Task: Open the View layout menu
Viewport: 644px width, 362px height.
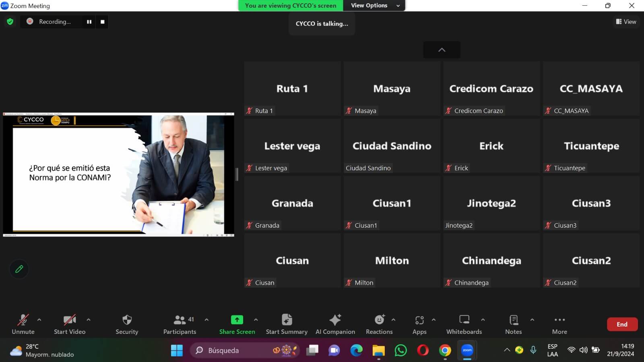Action: coord(626,22)
